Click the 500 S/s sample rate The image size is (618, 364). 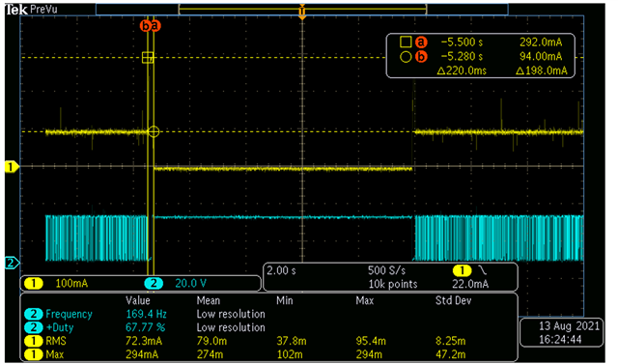[x=386, y=270]
